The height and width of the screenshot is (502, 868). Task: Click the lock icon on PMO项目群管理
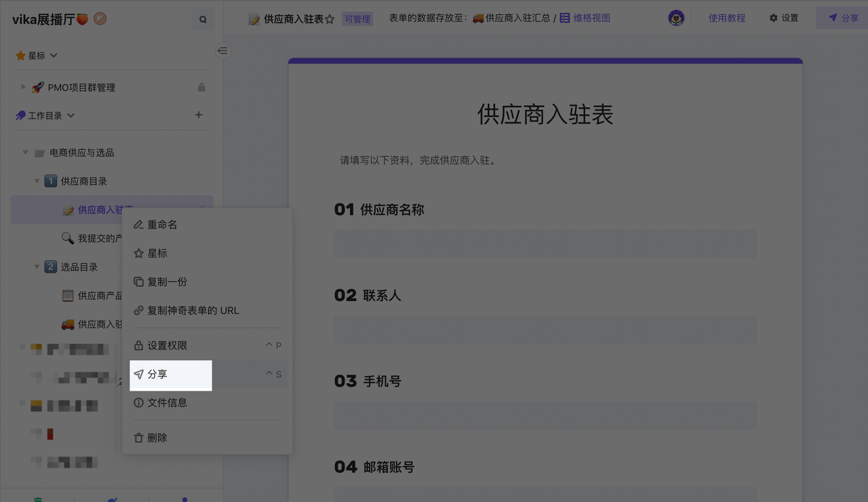[x=201, y=88]
